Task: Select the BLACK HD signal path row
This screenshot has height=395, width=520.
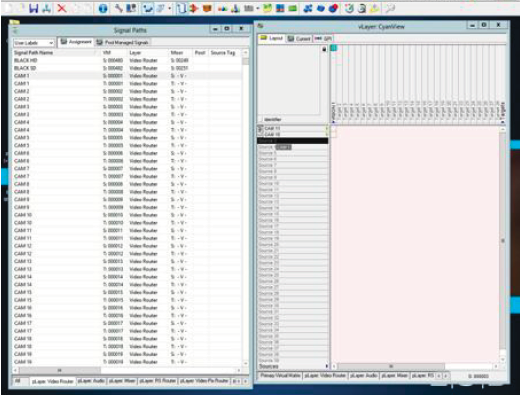Action: (127, 60)
